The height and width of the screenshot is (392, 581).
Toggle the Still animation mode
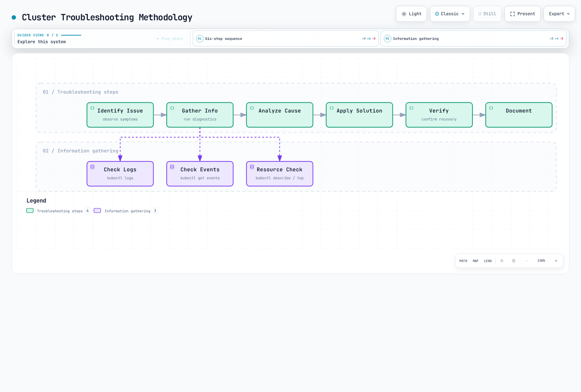[487, 14]
